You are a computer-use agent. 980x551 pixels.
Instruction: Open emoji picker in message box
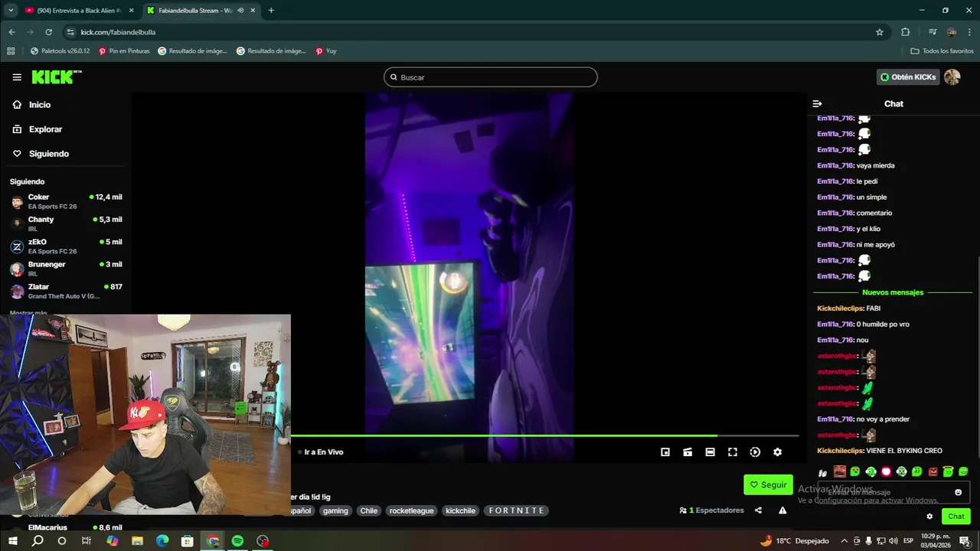[x=958, y=492]
